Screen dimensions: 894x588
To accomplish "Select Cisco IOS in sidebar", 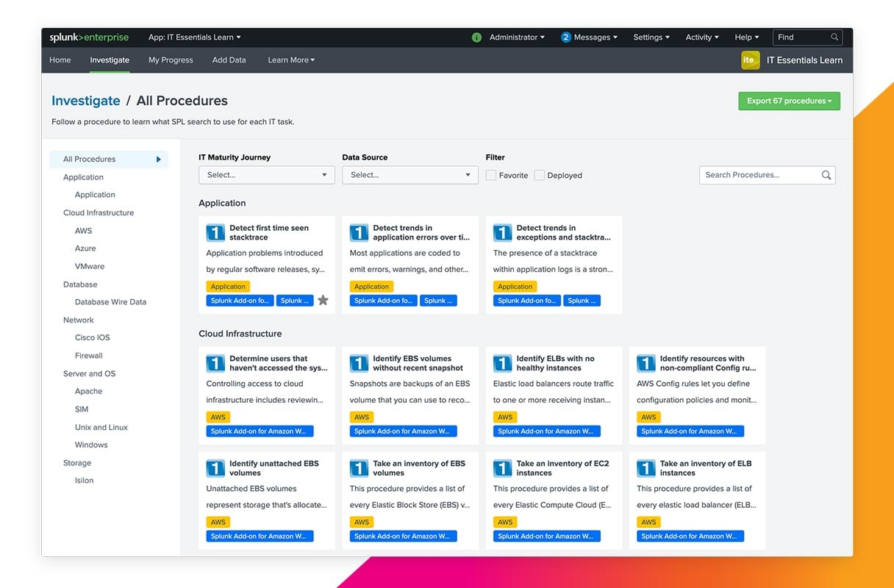I will tap(92, 338).
